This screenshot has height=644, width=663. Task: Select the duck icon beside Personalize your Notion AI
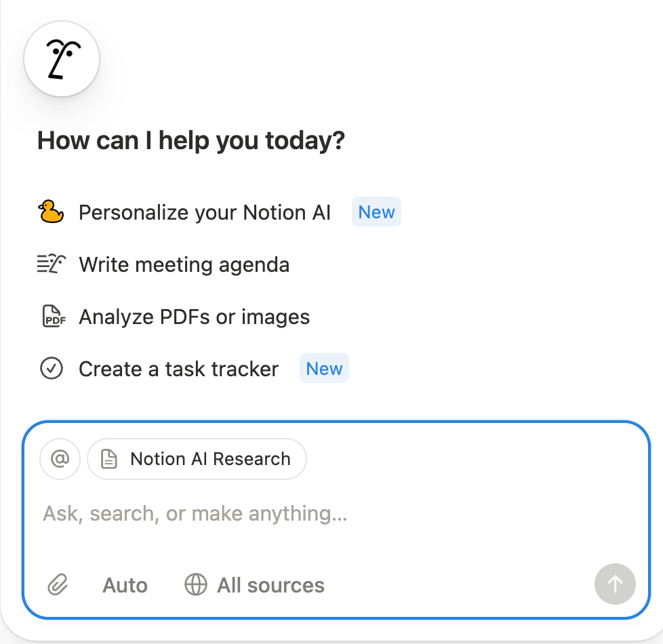tap(51, 212)
